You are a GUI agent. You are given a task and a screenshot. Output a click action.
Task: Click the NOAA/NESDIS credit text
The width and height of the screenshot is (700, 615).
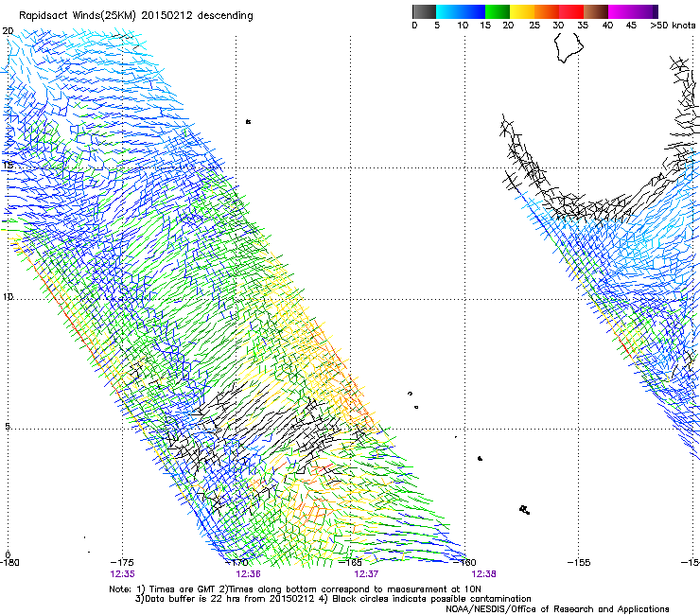coord(557,609)
